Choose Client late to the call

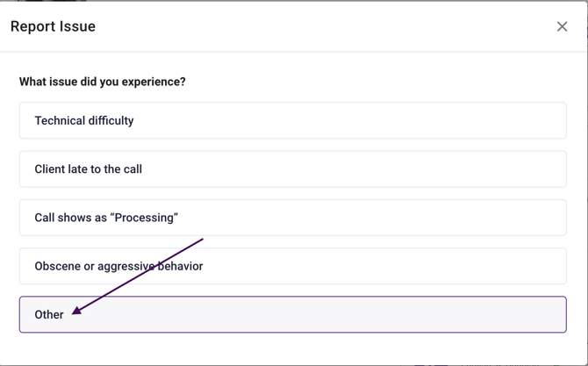(x=293, y=169)
